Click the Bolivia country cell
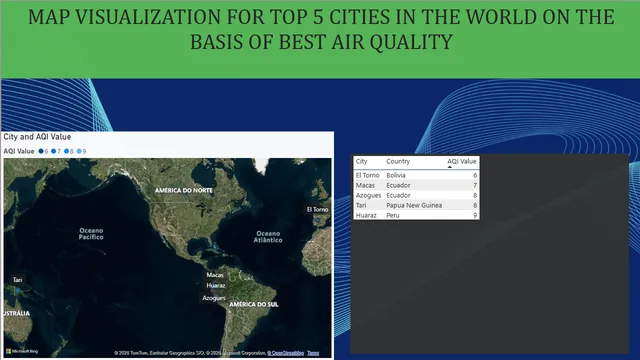Image resolution: width=640 pixels, height=360 pixels. [x=396, y=175]
